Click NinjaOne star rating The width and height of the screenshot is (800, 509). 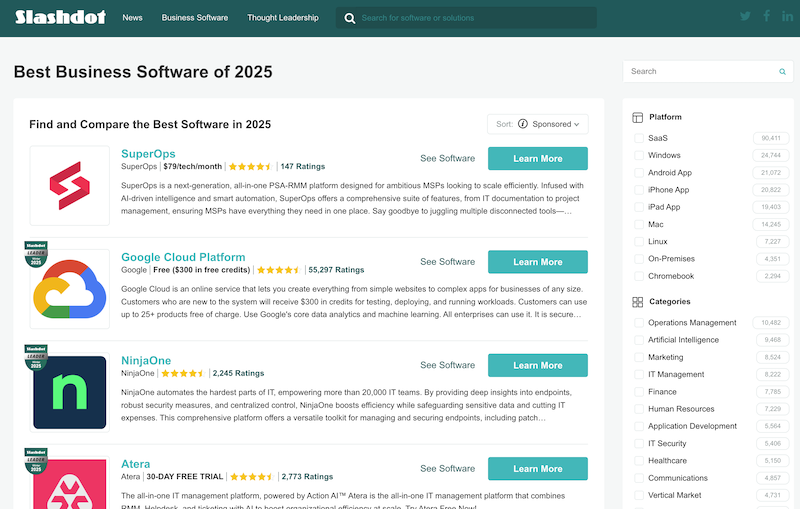(x=183, y=373)
